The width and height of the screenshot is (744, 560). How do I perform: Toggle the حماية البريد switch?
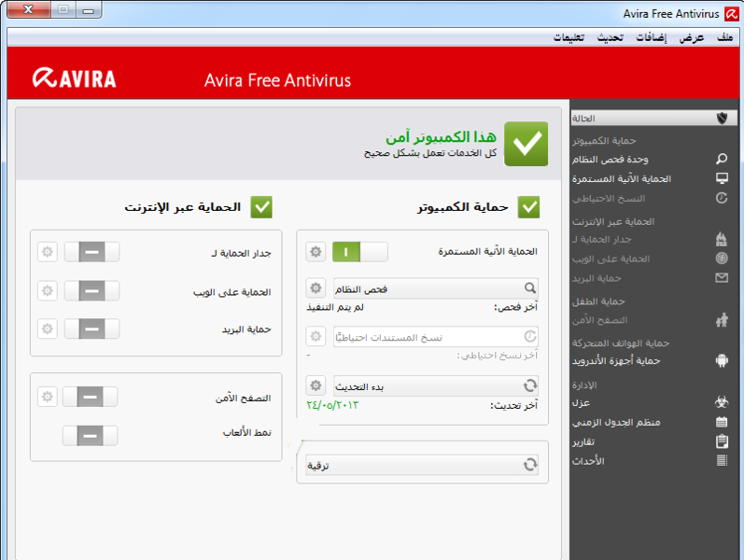pyautogui.click(x=92, y=329)
